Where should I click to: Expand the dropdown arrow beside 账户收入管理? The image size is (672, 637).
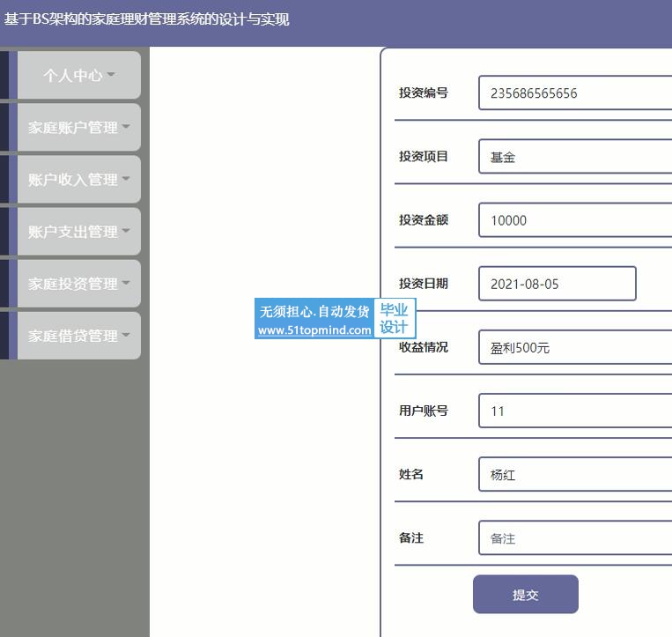(126, 178)
